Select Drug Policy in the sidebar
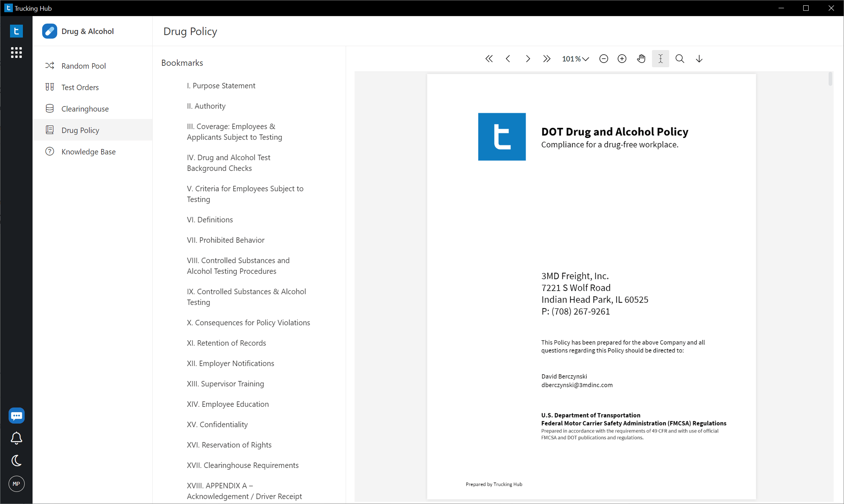 click(93, 130)
